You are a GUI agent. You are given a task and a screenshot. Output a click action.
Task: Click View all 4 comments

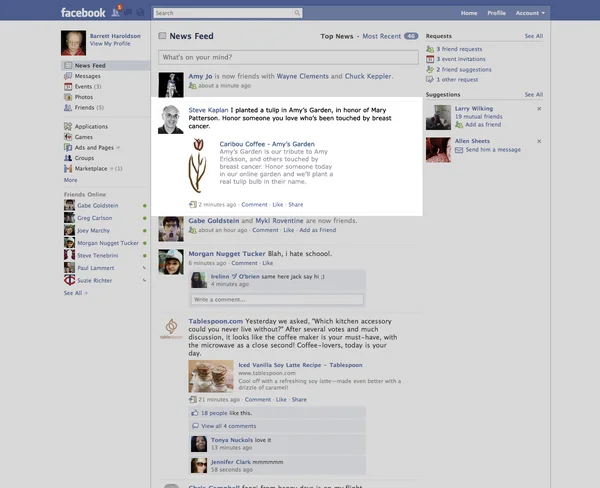coord(229,426)
